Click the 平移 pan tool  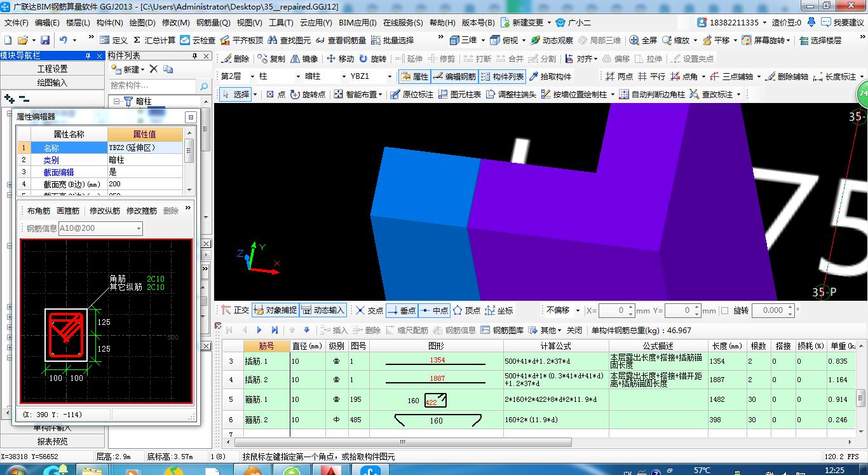715,40
